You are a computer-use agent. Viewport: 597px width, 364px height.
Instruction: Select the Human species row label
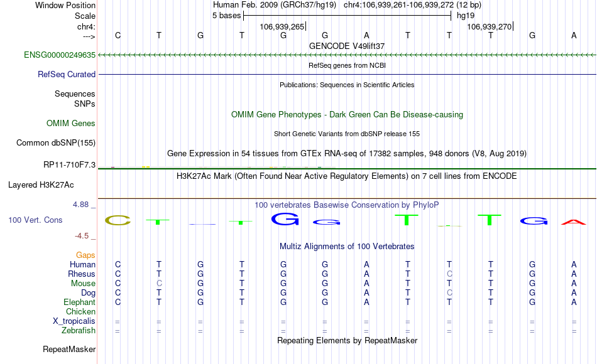pyautogui.click(x=82, y=264)
